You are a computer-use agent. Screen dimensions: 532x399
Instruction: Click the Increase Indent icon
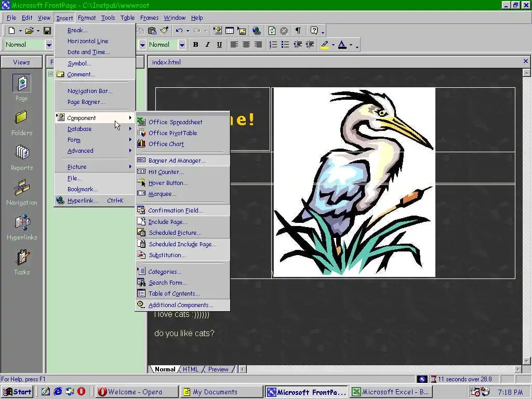coord(310,45)
